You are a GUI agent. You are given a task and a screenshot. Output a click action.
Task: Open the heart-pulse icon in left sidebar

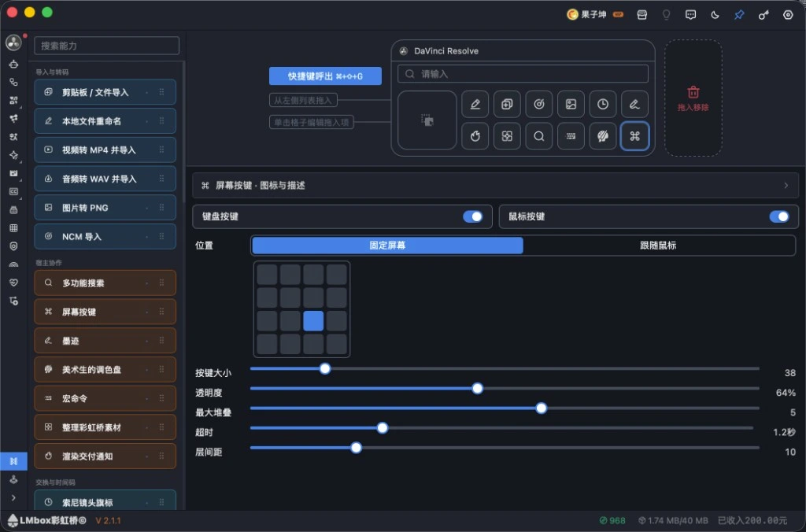click(x=13, y=283)
